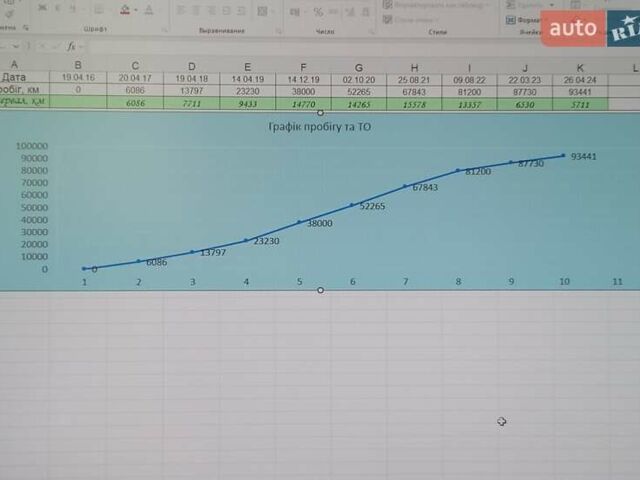Viewport: 640px width, 480px height.
Task: Click vertical axis label 100000
Action: 32,146
